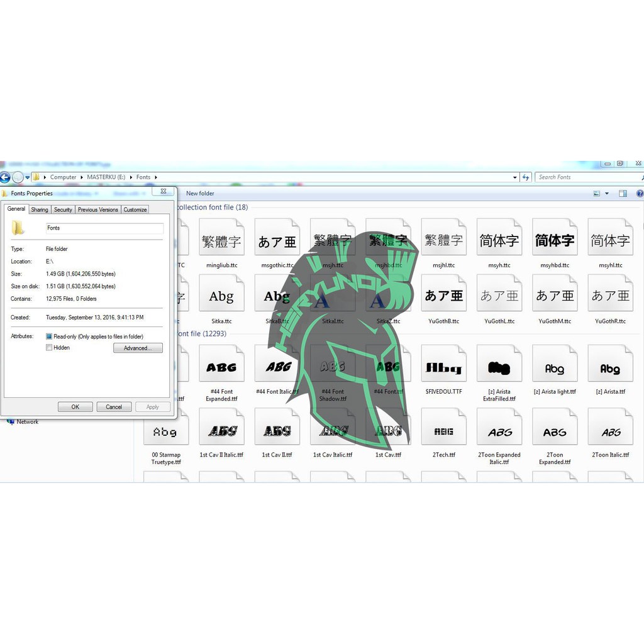Select the 2Tech.ttf font icon
Screen dimensions: 644x644
tap(443, 428)
